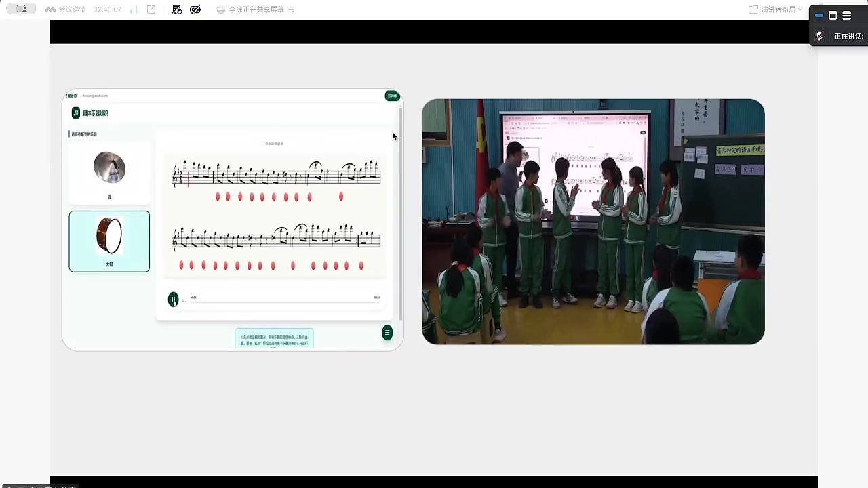The image size is (868, 488).
Task: Select the cymbal instrument card
Action: [x=109, y=173]
